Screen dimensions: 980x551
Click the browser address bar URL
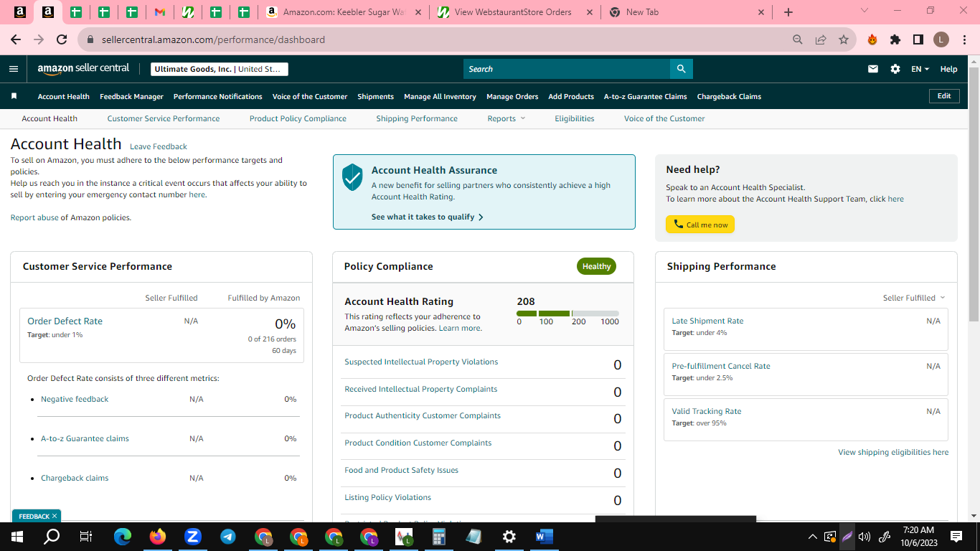click(213, 40)
